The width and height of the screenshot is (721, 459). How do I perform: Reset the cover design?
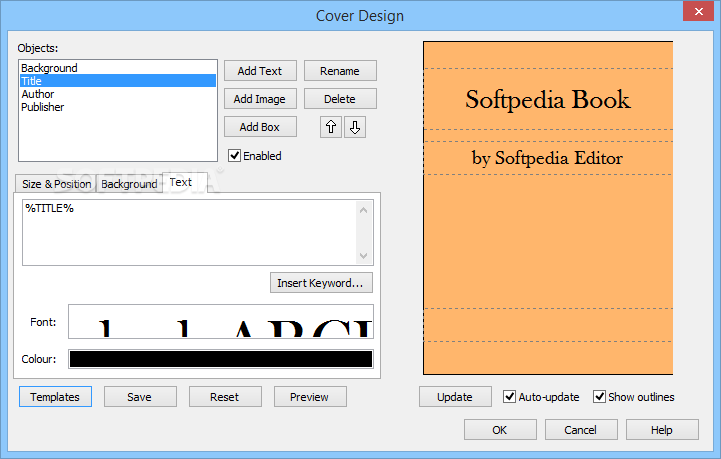click(225, 397)
